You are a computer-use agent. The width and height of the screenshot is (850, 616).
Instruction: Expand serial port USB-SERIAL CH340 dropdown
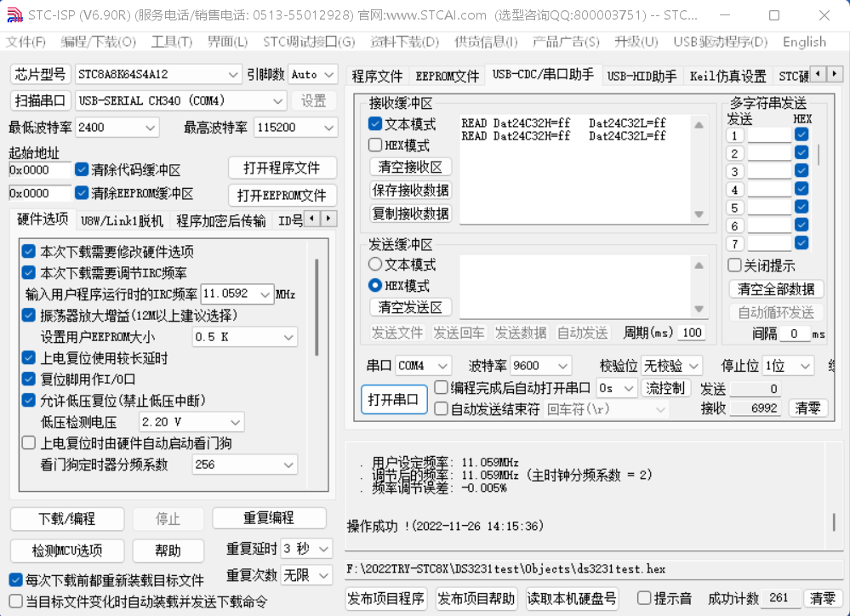coord(180,101)
